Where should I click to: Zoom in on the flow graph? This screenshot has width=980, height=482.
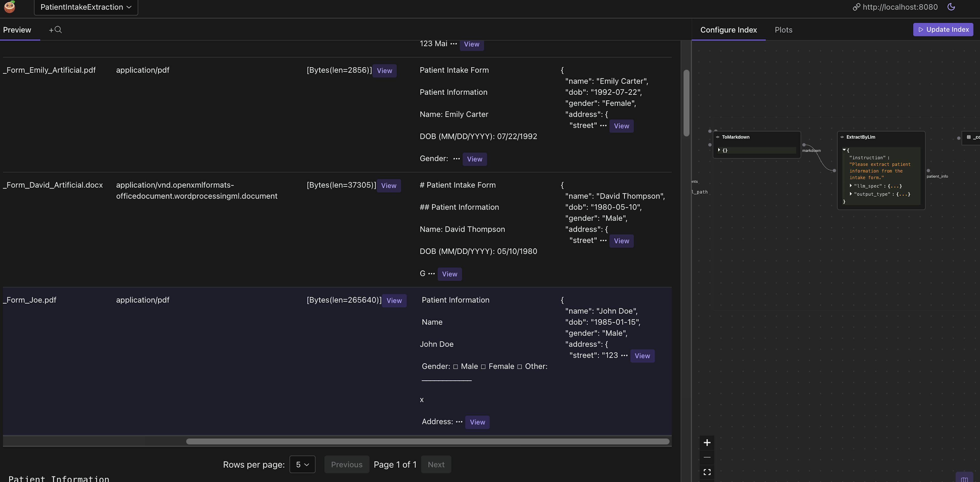[x=707, y=442]
